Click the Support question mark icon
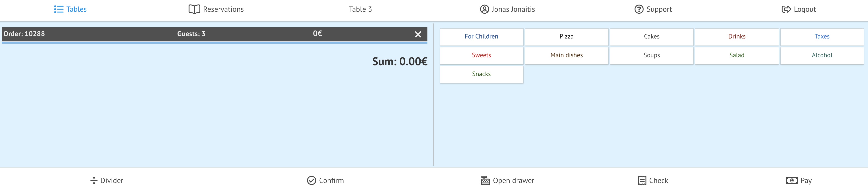This screenshot has height=191, width=868. tap(639, 9)
